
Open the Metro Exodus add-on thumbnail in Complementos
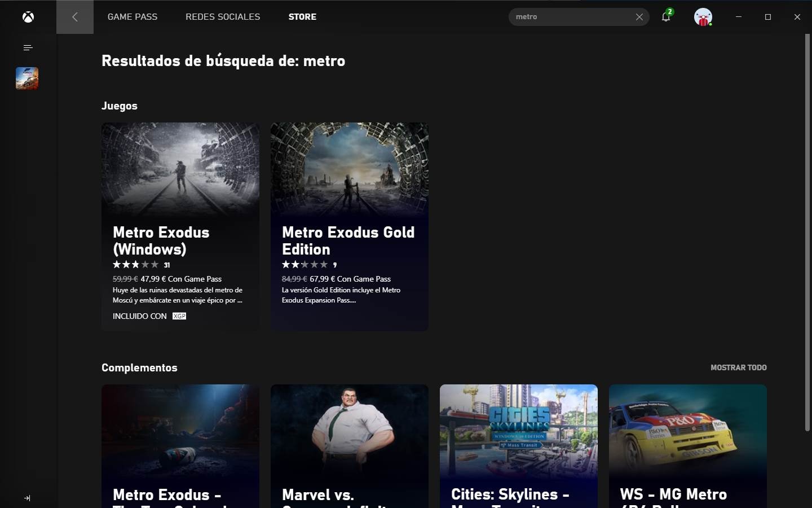pos(180,432)
